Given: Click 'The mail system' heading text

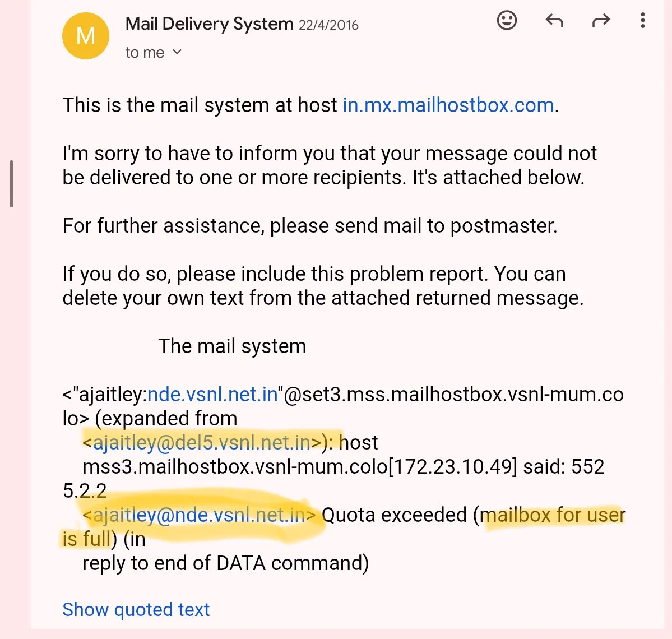Looking at the screenshot, I should (232, 346).
